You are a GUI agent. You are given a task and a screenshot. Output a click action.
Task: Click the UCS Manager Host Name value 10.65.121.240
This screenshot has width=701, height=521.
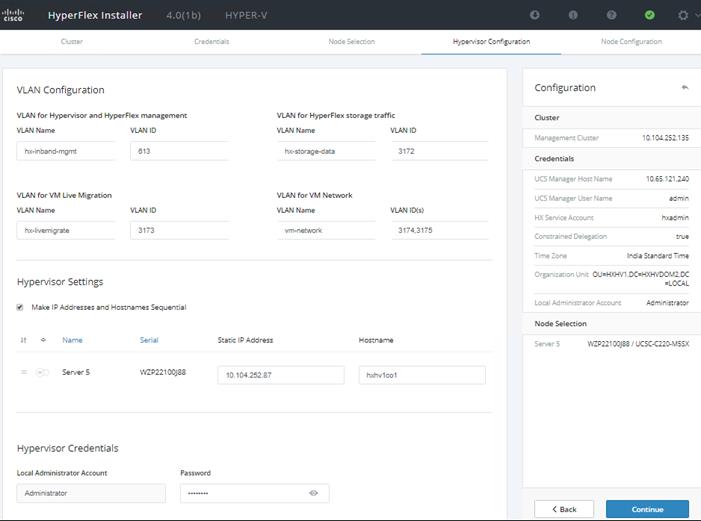[667, 179]
